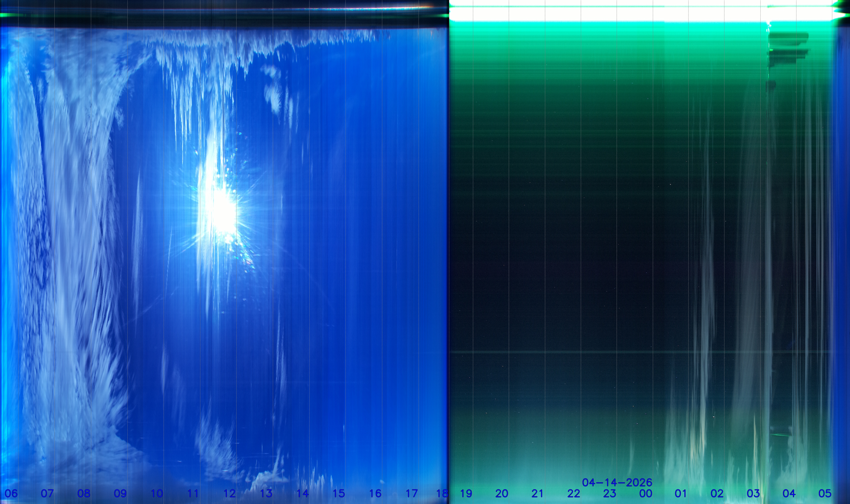Click the 06 hour label
The image size is (850, 504).
pyautogui.click(x=11, y=493)
